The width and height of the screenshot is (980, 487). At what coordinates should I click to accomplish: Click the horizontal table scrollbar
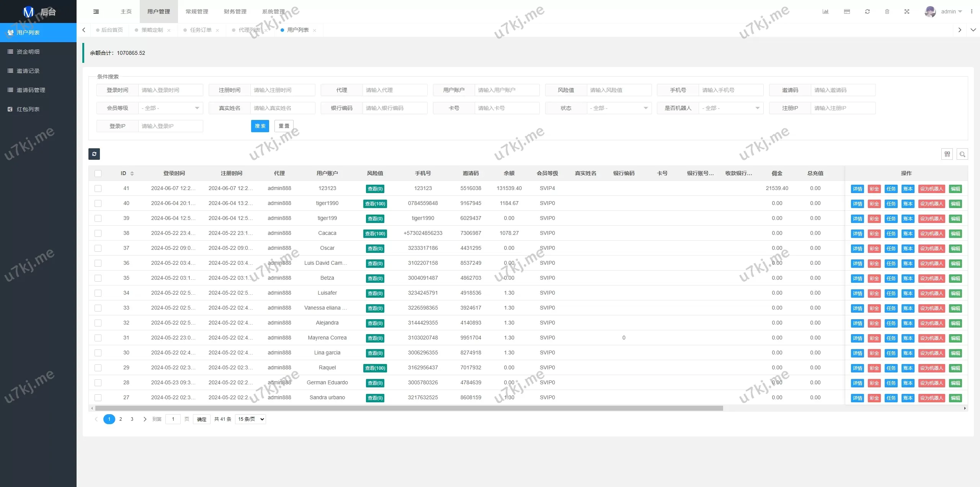[409, 408]
